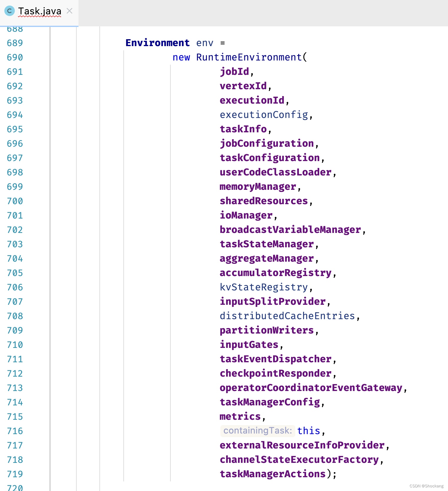
Task: Click the taskEventDispatcher argument
Action: coord(276,359)
